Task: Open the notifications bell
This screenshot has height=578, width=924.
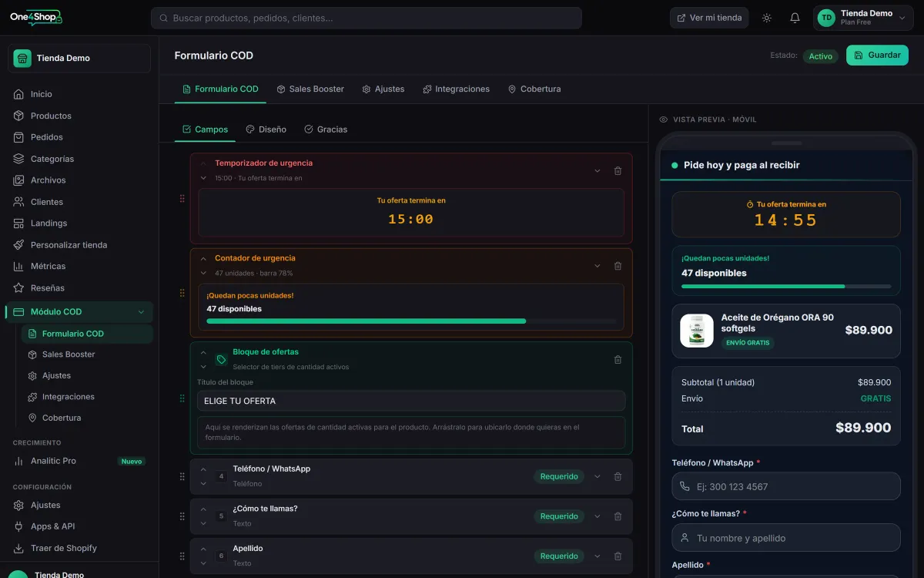Action: [x=795, y=18]
